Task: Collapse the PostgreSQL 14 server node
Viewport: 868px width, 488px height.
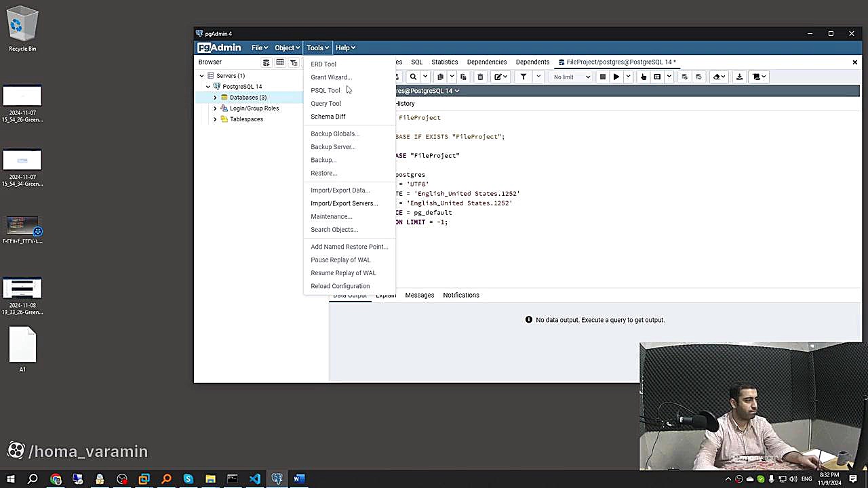Action: (x=208, y=87)
